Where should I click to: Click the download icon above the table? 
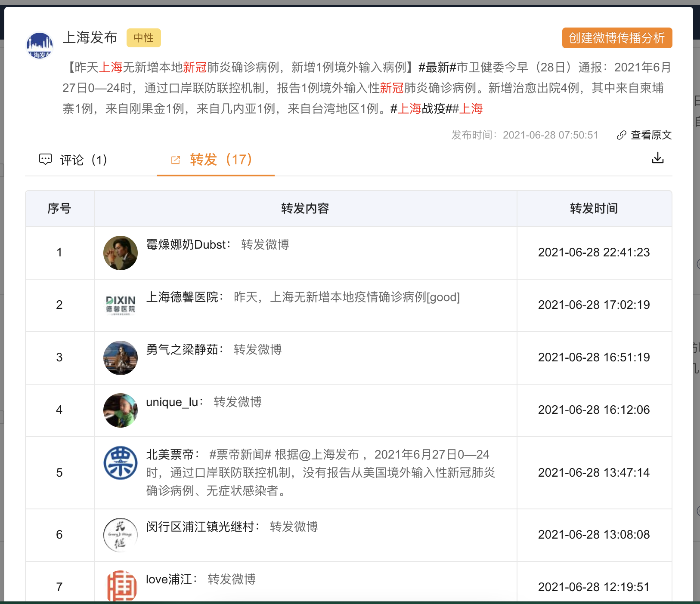(658, 158)
